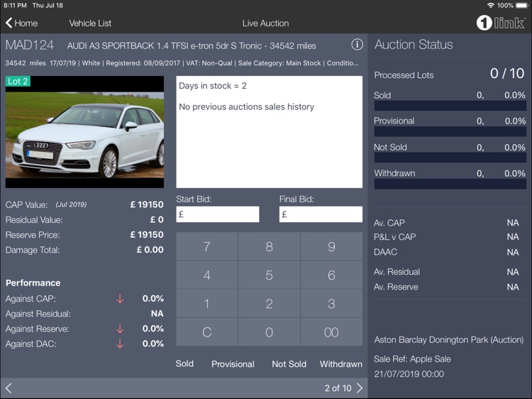532x399 pixels.
Task: Go back to Home
Action: point(21,23)
